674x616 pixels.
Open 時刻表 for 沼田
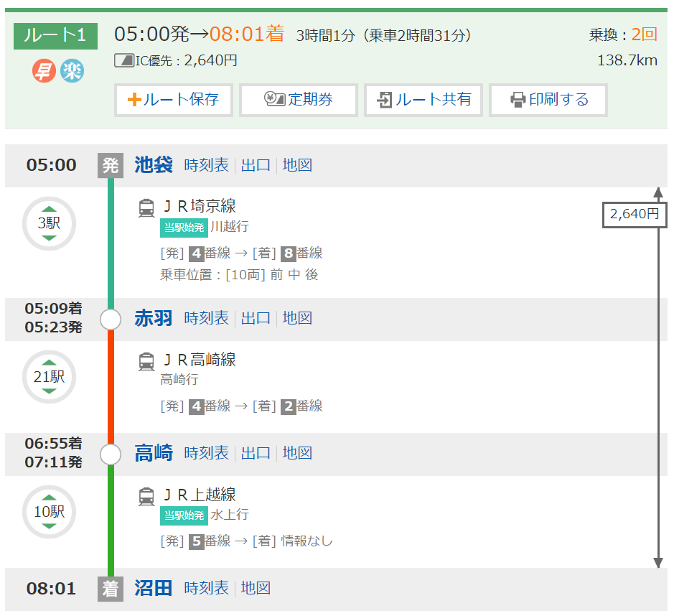206,589
